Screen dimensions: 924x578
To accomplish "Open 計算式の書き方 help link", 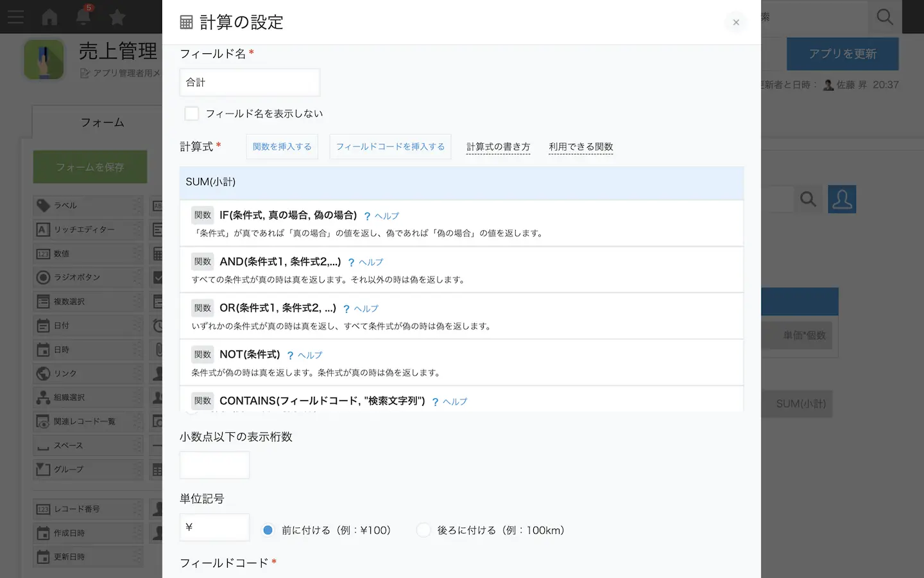I will point(498,147).
